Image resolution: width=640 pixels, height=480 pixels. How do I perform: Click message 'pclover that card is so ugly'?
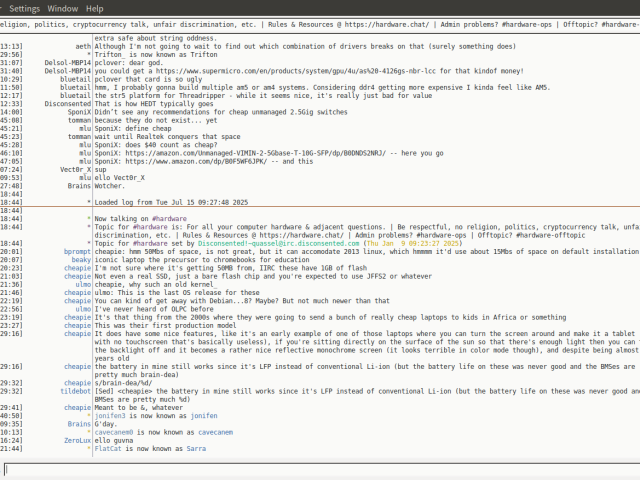(148, 79)
